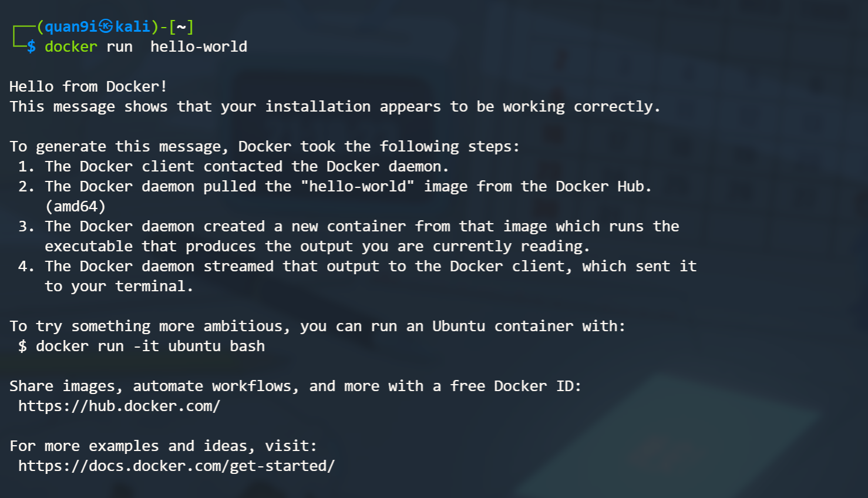Click the blue dollar sign of the prompt
The image size is (868, 498).
point(31,46)
